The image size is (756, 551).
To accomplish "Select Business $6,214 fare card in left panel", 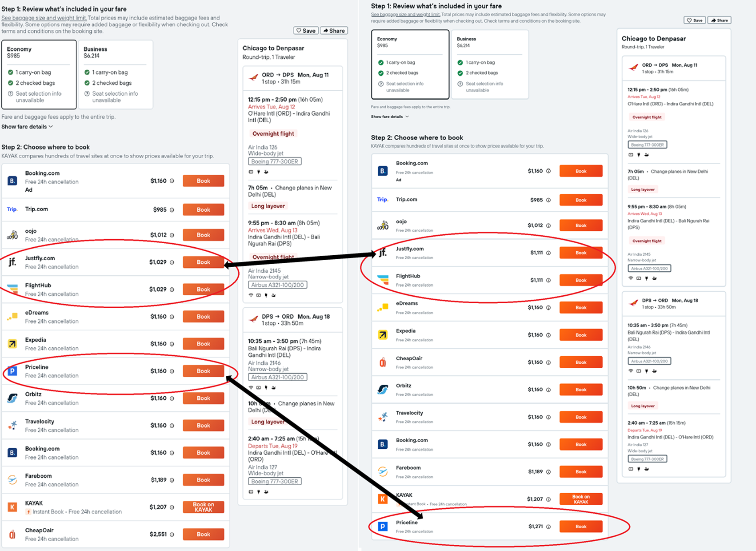I will tap(116, 75).
